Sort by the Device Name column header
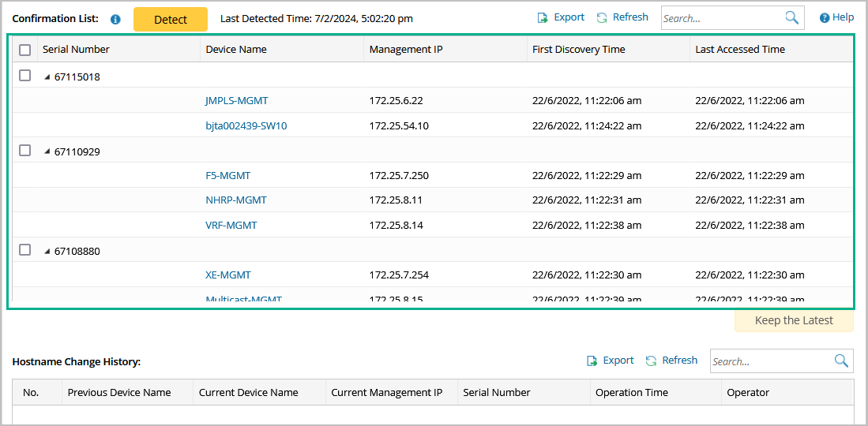This screenshot has width=868, height=426. click(236, 50)
